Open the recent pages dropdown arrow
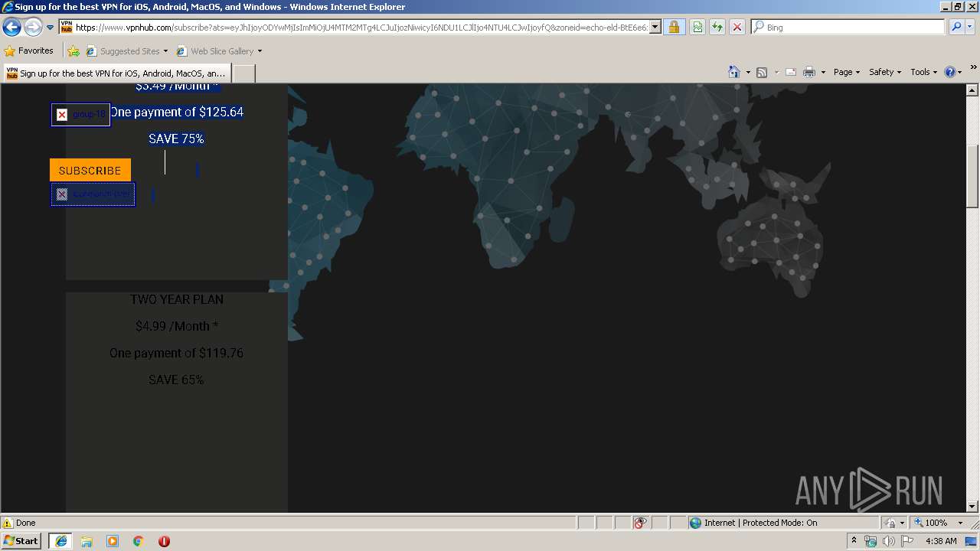980x551 pixels. (51, 28)
